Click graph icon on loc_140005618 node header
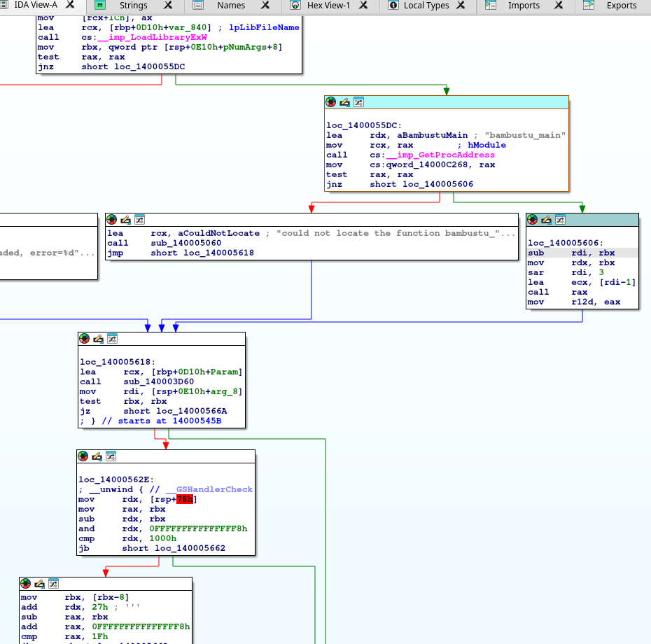The width and height of the screenshot is (651, 644). 111,339
